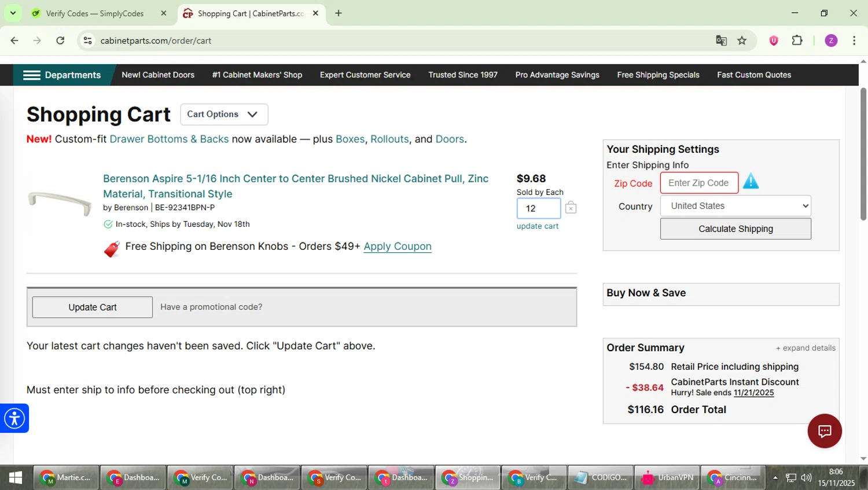Click the cabinet pull product thumbnail
The width and height of the screenshot is (868, 490).
click(60, 203)
